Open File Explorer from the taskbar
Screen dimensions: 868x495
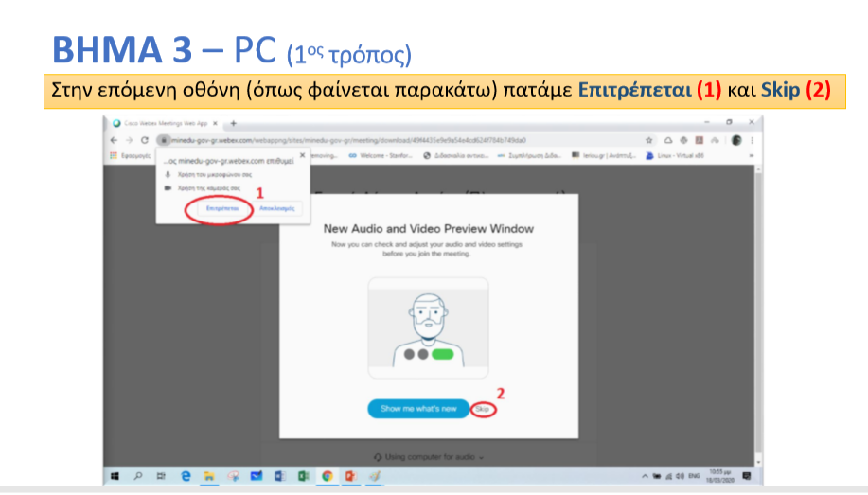(x=209, y=476)
